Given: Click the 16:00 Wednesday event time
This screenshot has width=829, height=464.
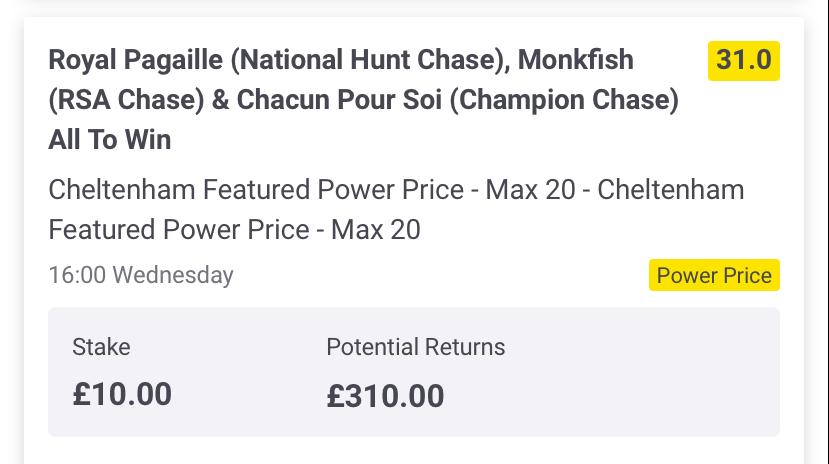Looking at the screenshot, I should (x=140, y=275).
